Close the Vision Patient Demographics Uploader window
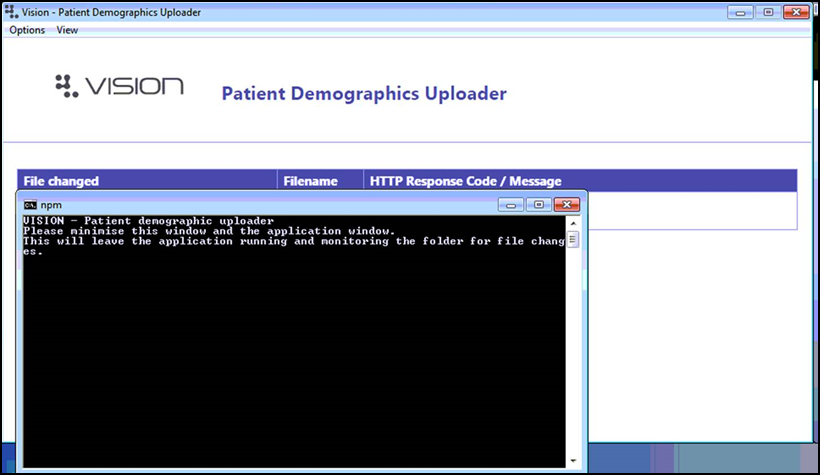The image size is (820, 475). pyautogui.click(x=796, y=12)
